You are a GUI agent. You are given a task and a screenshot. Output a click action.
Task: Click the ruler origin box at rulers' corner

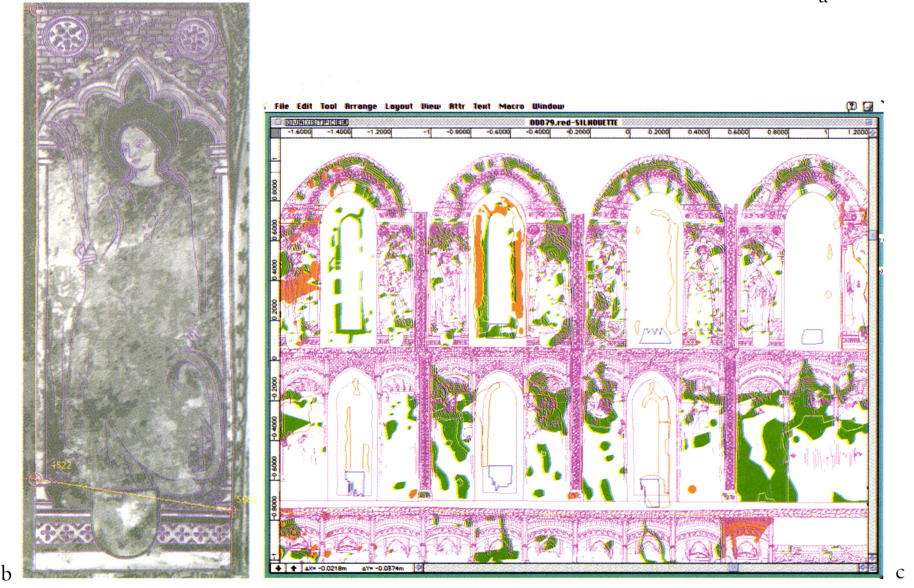click(275, 133)
